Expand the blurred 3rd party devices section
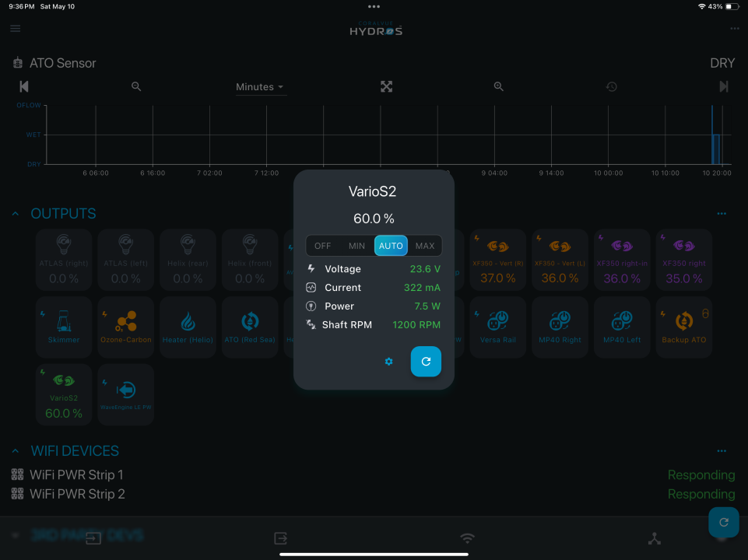This screenshot has height=560, width=748. [x=16, y=535]
